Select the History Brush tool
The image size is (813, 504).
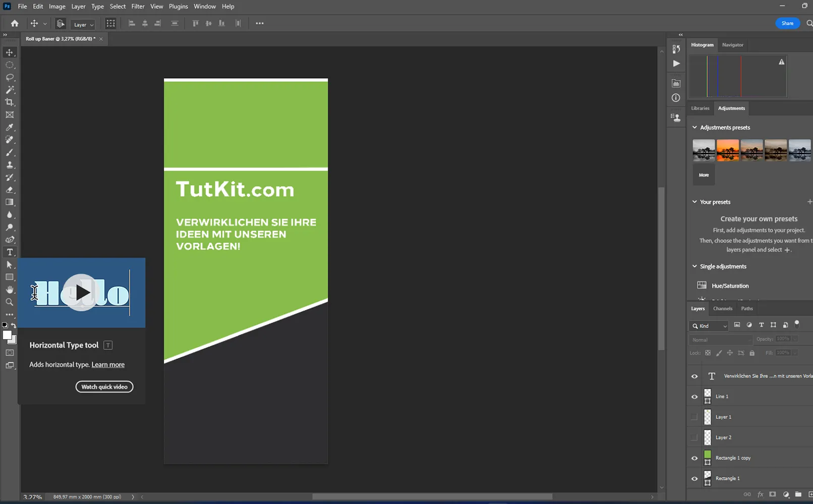pyautogui.click(x=10, y=177)
